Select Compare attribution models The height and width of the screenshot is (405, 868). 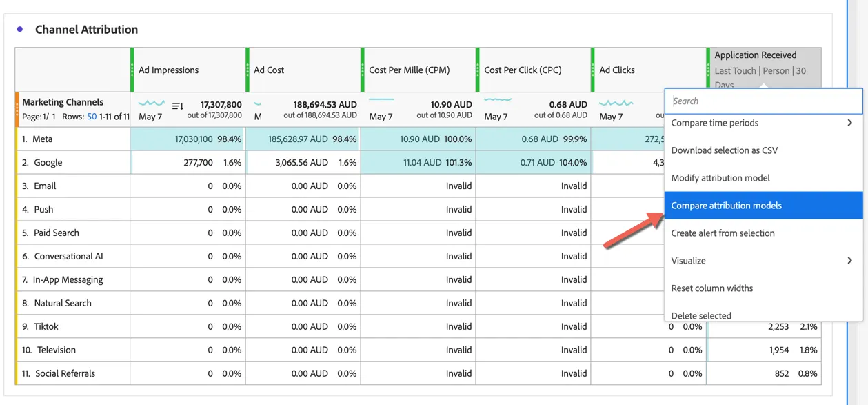point(763,206)
